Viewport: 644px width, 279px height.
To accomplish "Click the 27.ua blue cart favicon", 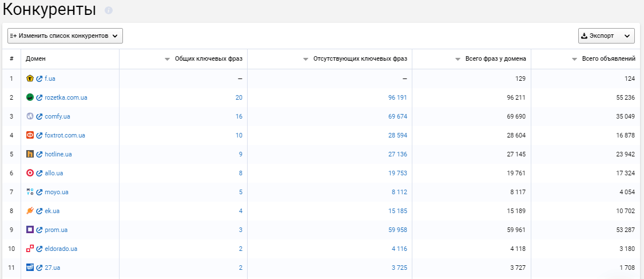I will 30,268.
